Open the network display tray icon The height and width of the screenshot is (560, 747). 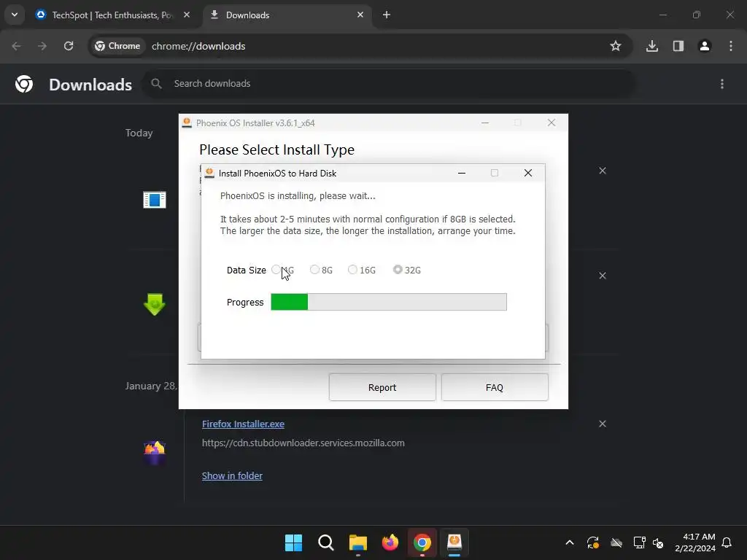639,542
